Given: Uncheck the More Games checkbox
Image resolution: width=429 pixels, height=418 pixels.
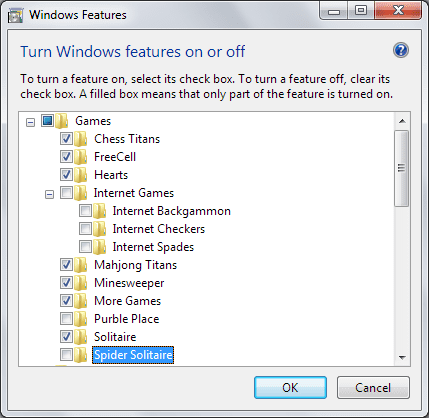Looking at the screenshot, I should click(x=66, y=300).
